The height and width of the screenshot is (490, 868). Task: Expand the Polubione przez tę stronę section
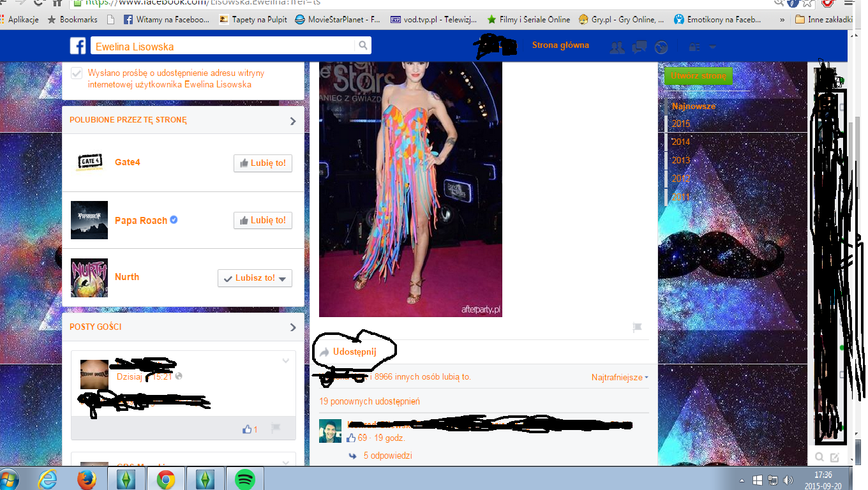click(293, 121)
